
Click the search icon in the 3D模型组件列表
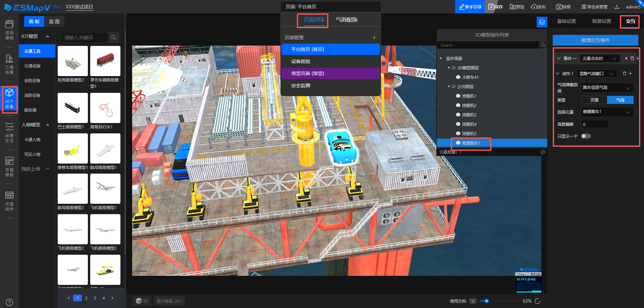543,45
